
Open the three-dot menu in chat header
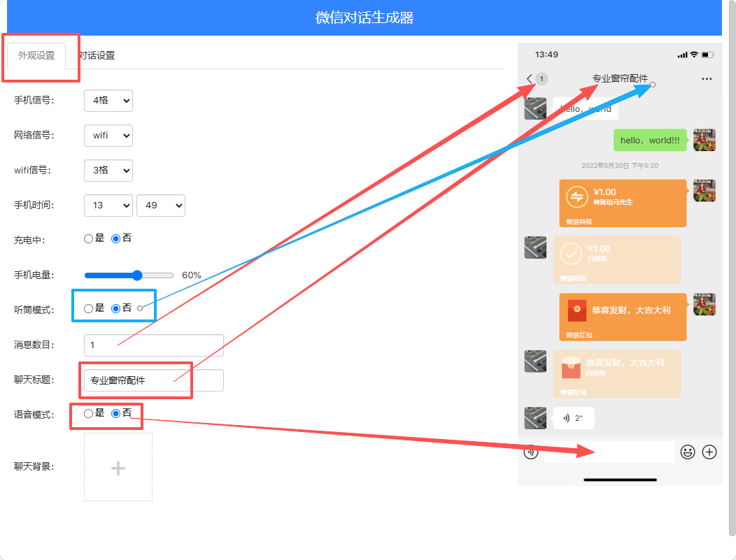tap(707, 79)
